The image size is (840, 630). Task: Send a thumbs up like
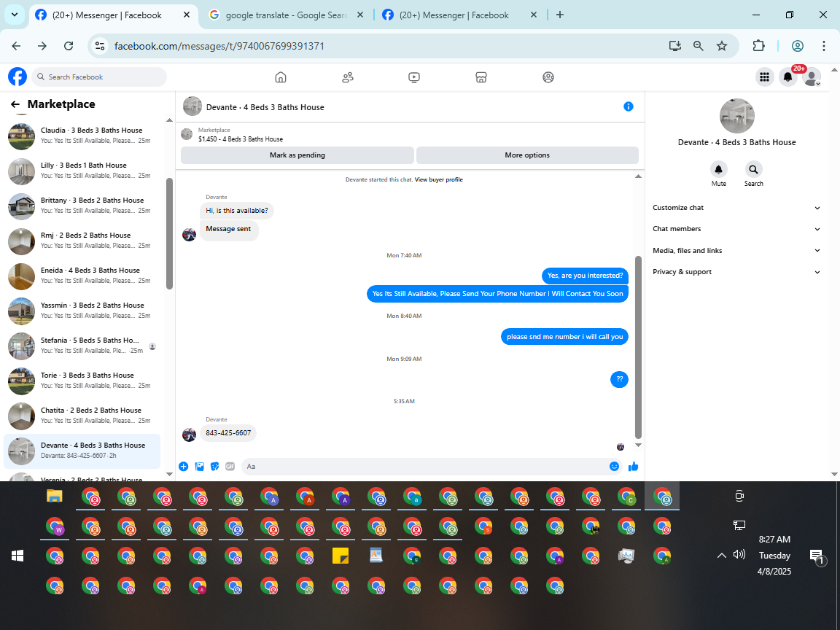pos(633,467)
